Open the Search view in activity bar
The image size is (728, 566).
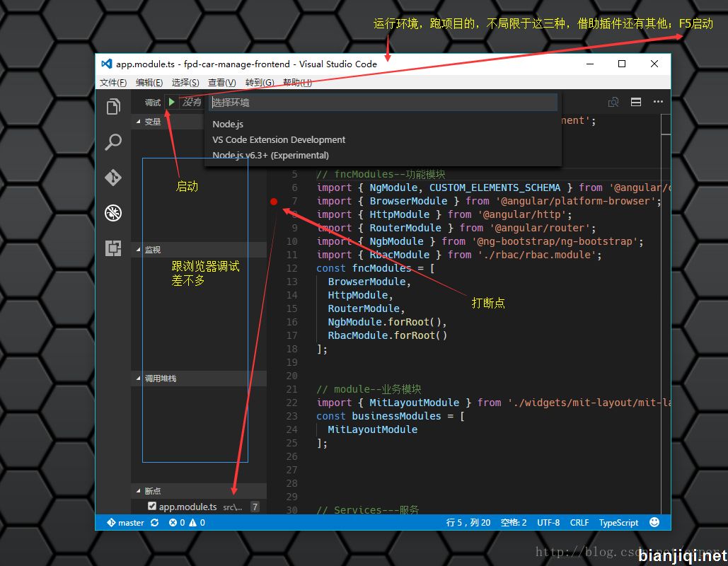point(113,142)
